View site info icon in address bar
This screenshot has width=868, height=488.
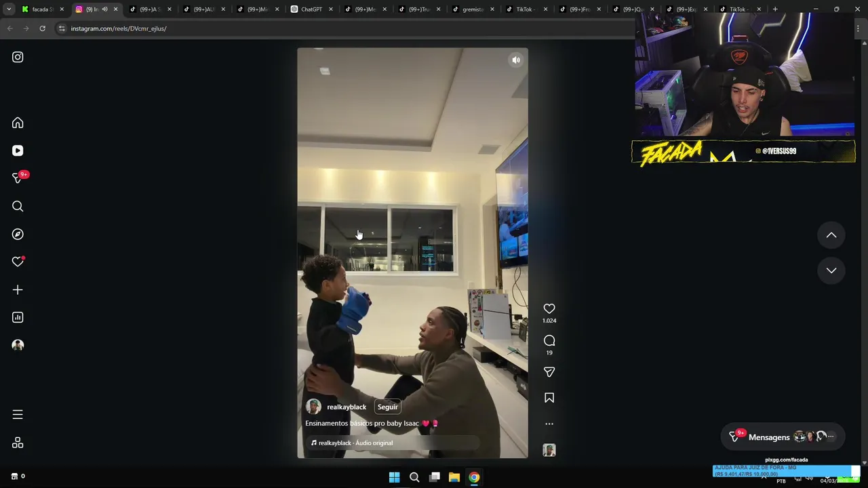click(62, 28)
